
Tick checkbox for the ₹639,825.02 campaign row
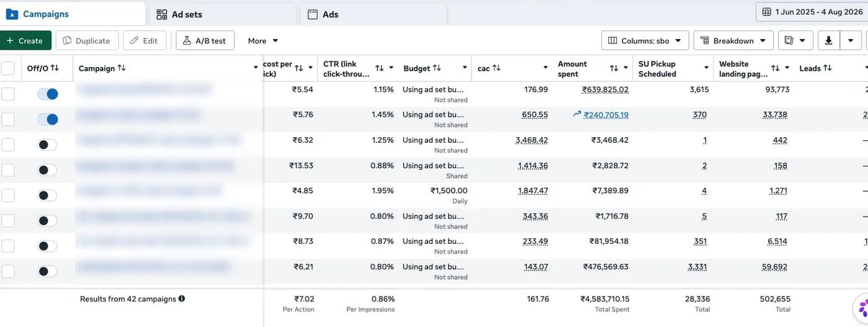[7, 94]
